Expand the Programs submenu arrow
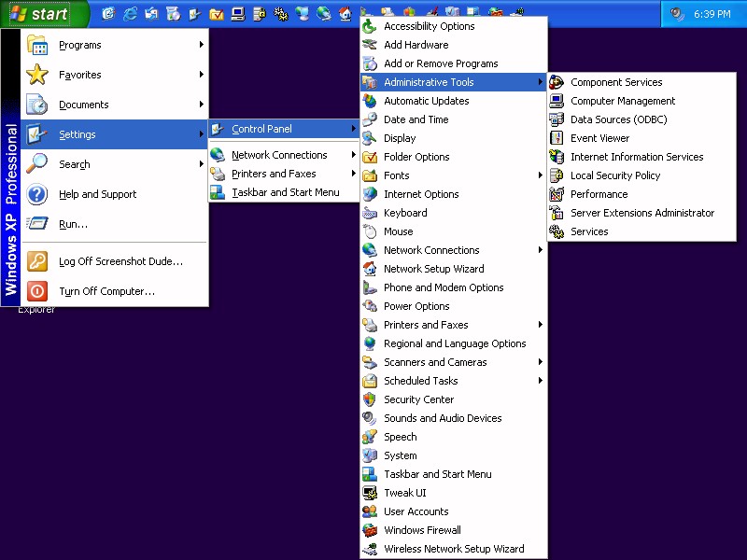 201,45
